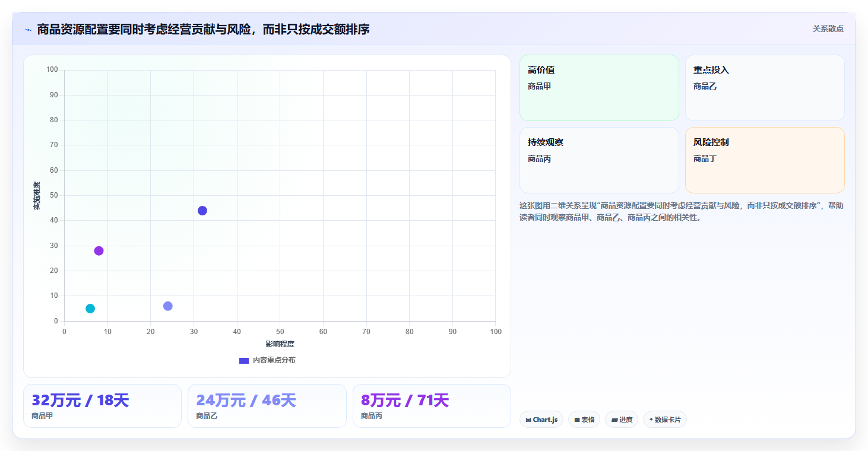Click the description paragraph starting 这张图用二维关系
The image size is (868, 451).
point(681,211)
